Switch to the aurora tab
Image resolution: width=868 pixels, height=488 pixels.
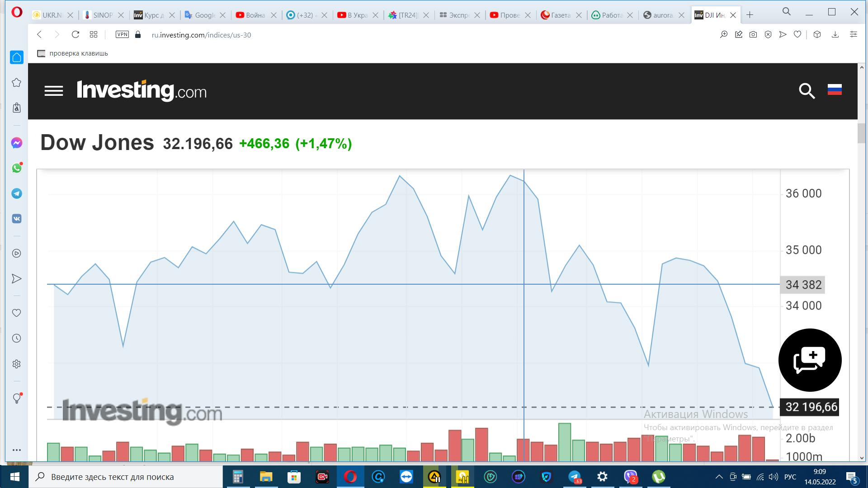tap(663, 15)
